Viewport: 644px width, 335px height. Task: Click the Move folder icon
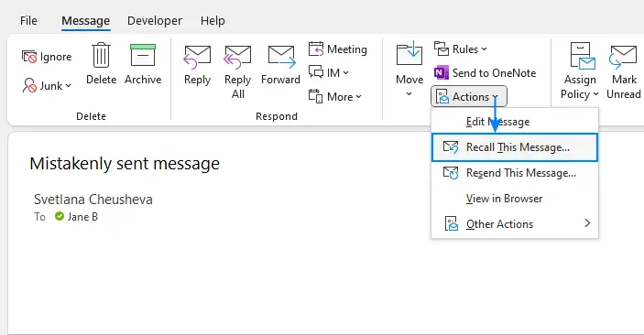click(409, 53)
